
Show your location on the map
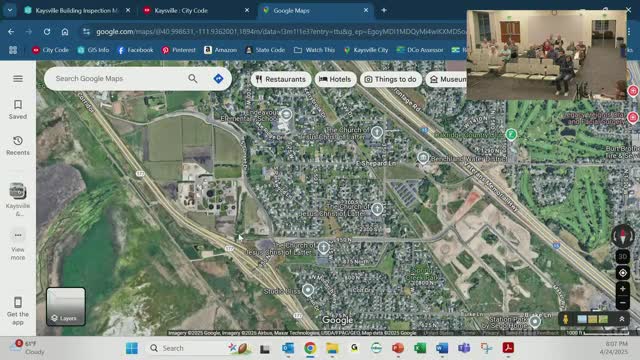(622, 273)
